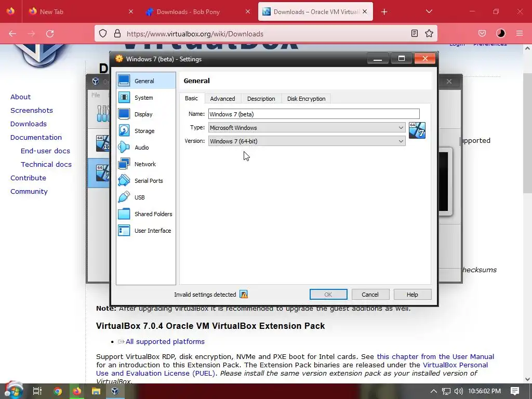532x399 pixels.
Task: Open a new browser tab
Action: pyautogui.click(x=384, y=12)
